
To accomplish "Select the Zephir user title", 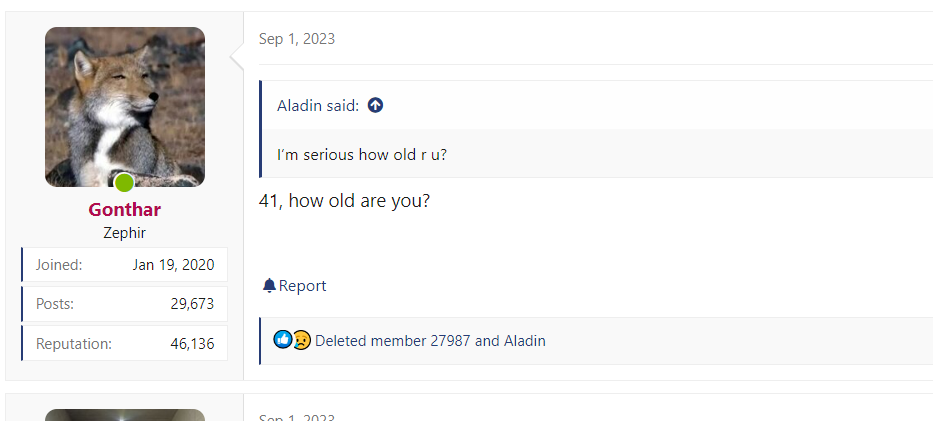I will click(x=124, y=233).
